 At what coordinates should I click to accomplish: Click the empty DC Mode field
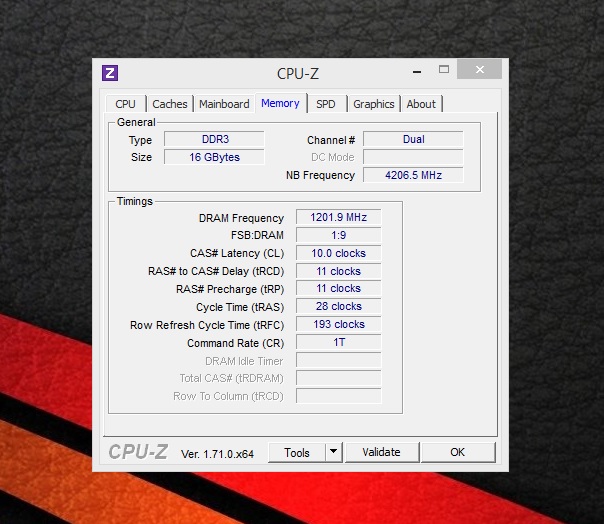tap(413, 157)
